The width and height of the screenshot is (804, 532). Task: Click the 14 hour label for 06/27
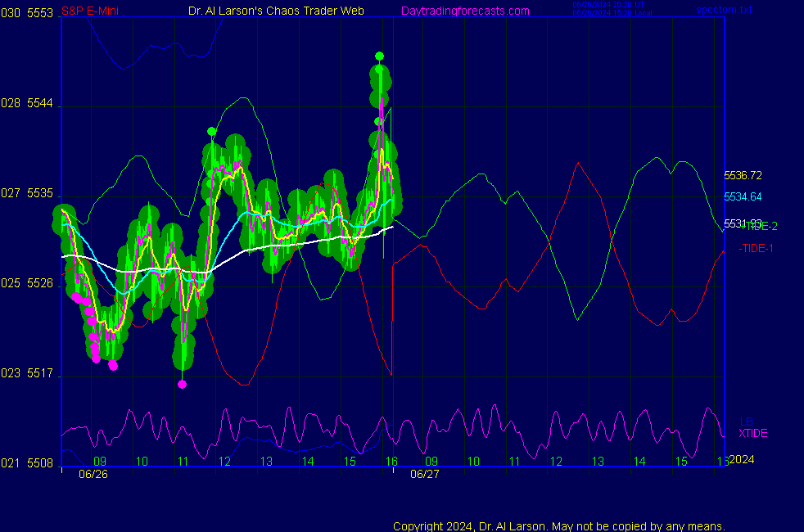click(x=639, y=462)
